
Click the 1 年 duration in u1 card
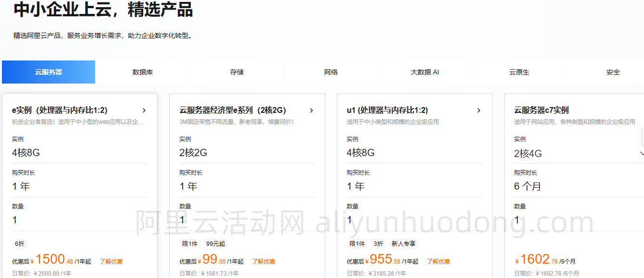[356, 186]
